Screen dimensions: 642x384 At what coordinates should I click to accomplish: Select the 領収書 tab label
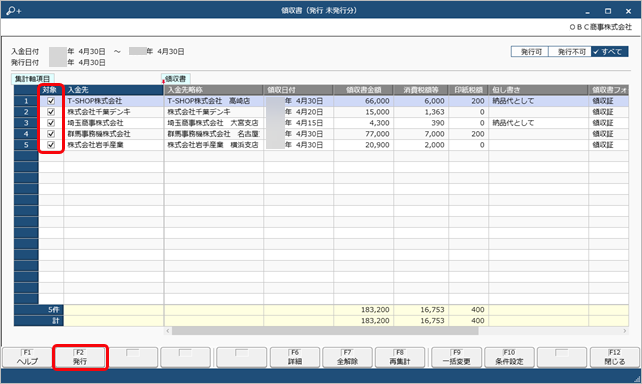pos(175,79)
